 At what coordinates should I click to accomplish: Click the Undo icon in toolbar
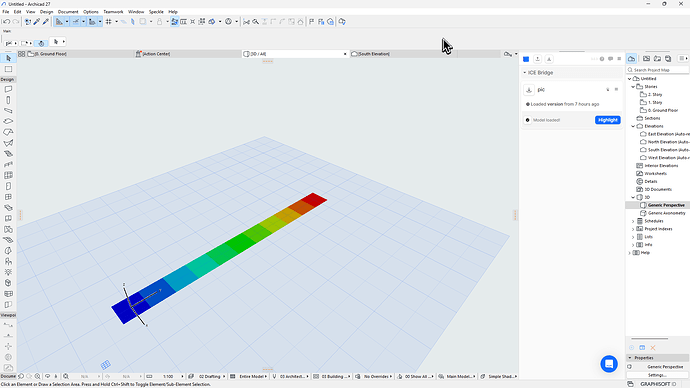pyautogui.click(x=6, y=22)
